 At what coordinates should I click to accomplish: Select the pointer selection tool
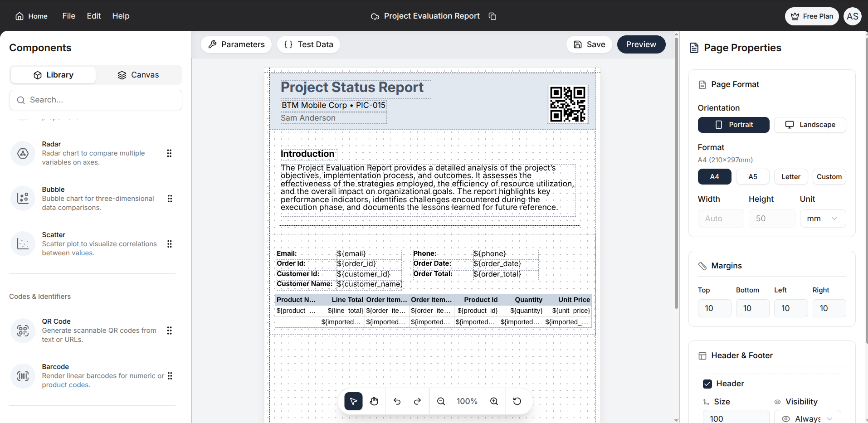point(353,401)
